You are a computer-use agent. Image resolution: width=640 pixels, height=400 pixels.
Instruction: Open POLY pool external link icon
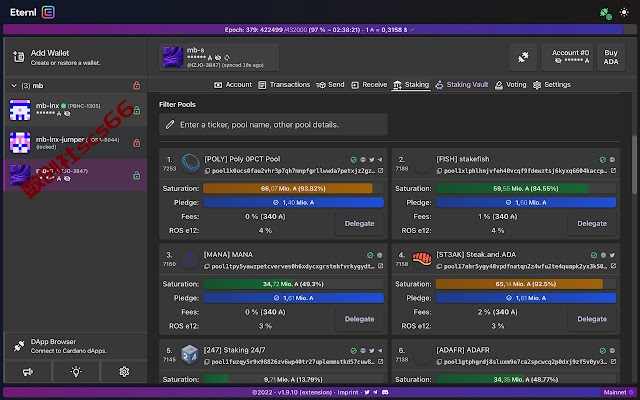pyautogui.click(x=380, y=171)
